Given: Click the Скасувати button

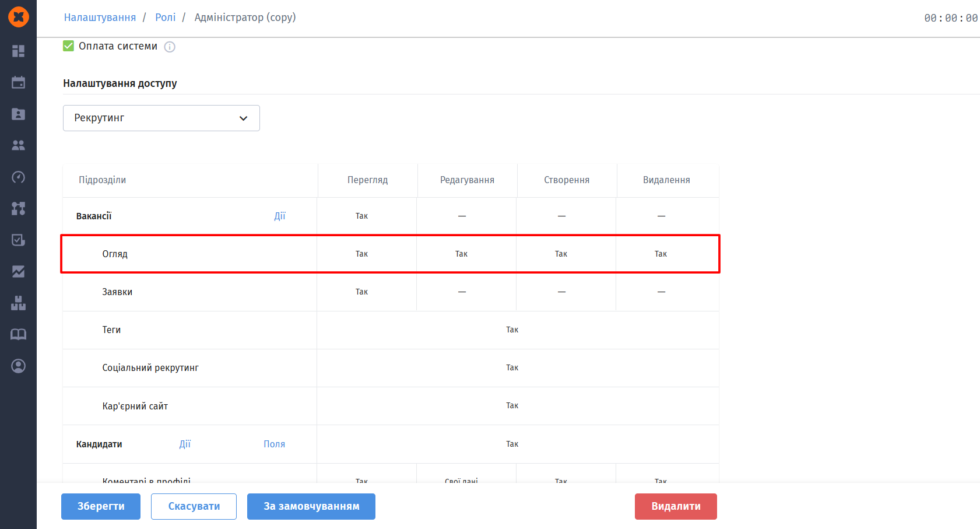Looking at the screenshot, I should [194, 506].
